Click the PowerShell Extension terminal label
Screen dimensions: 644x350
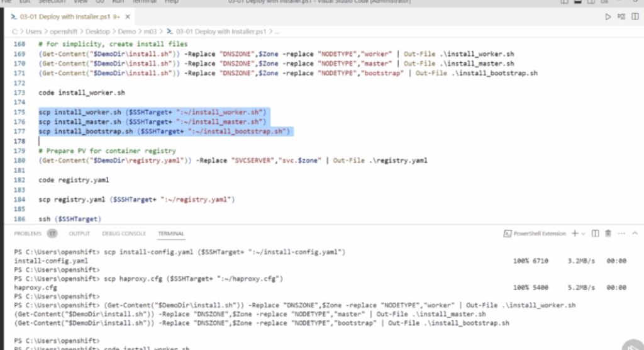540,234
